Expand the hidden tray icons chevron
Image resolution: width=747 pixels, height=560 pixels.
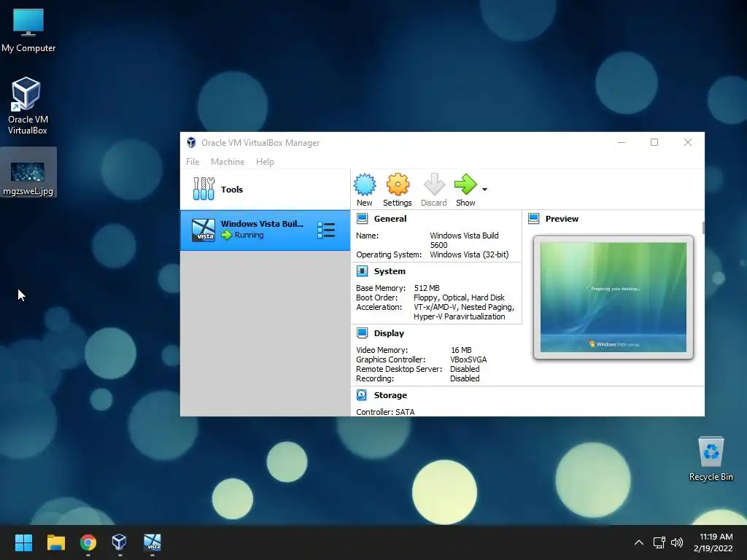(639, 542)
